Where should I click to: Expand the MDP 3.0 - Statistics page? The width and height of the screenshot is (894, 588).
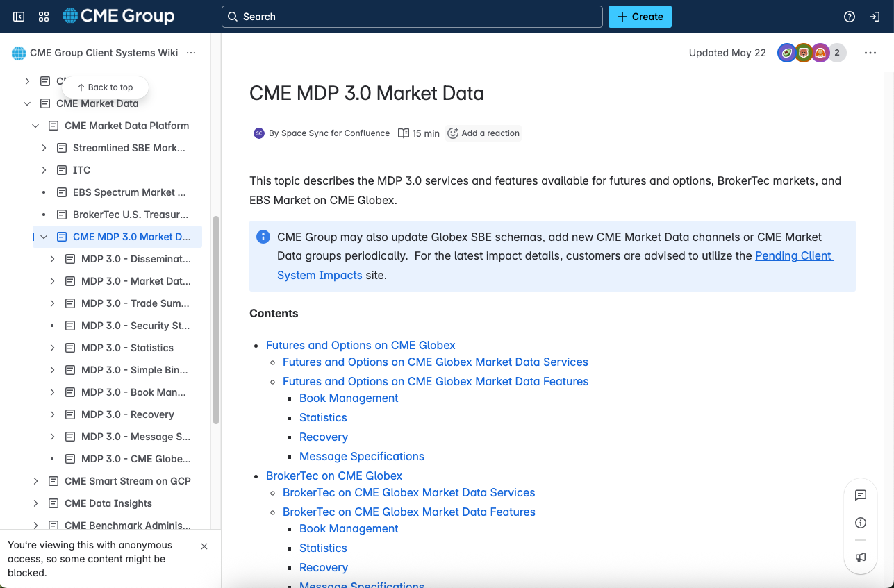point(51,347)
